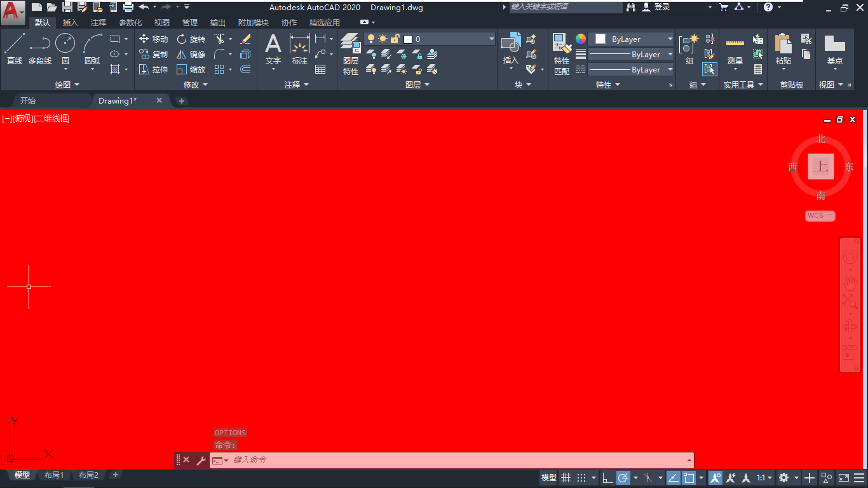This screenshot has height=488, width=868.
Task: Toggle object snap tracking in status bar
Action: point(673,477)
